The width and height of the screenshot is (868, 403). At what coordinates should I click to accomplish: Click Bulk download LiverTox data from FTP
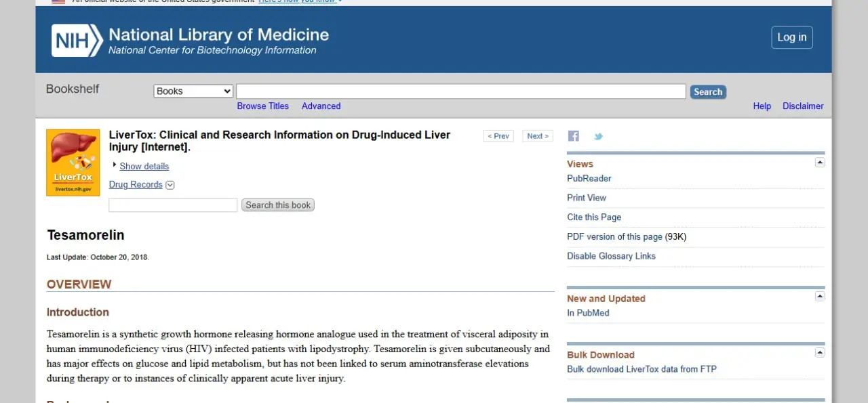(642, 370)
